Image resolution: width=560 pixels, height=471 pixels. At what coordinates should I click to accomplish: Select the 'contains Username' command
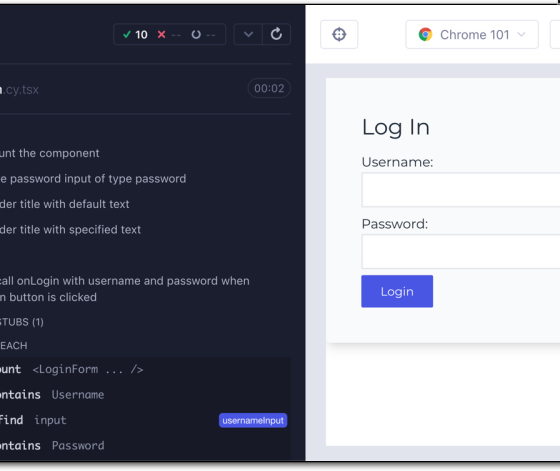click(x=145, y=395)
